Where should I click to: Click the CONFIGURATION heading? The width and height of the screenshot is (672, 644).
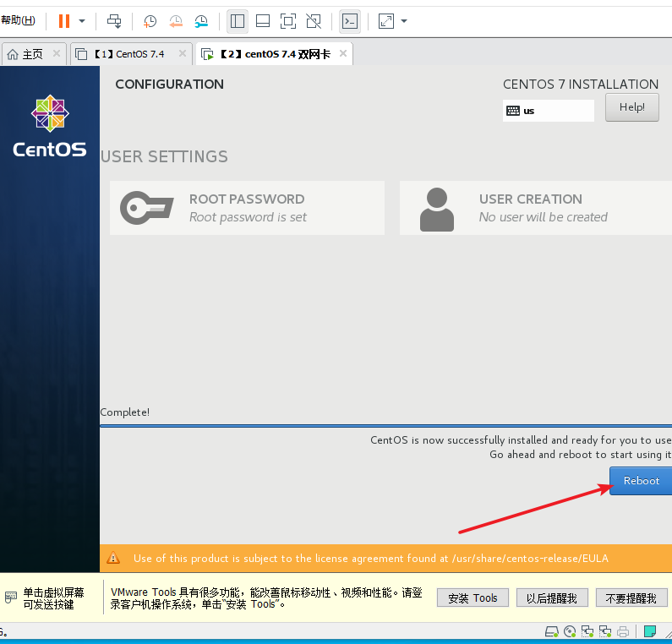169,84
